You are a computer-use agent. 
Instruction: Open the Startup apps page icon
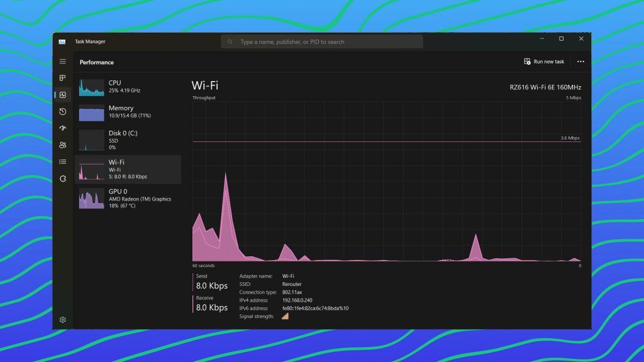coord(62,128)
